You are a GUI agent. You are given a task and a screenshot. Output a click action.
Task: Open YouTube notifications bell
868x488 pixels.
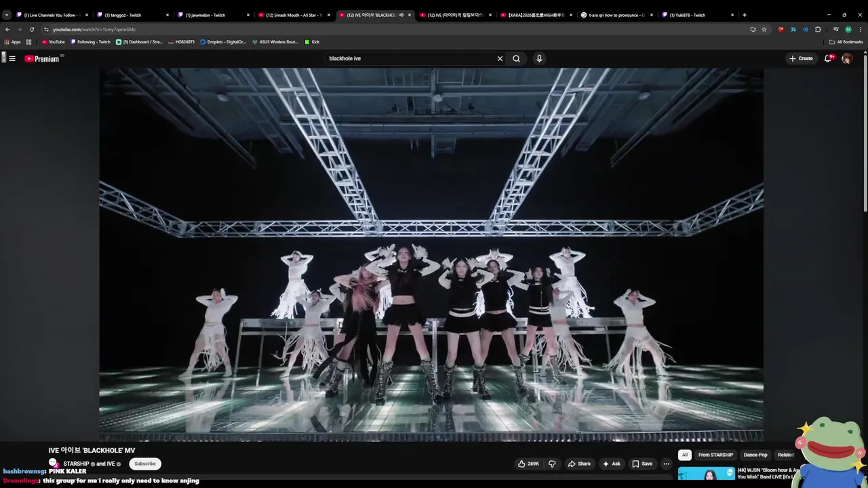click(x=828, y=58)
